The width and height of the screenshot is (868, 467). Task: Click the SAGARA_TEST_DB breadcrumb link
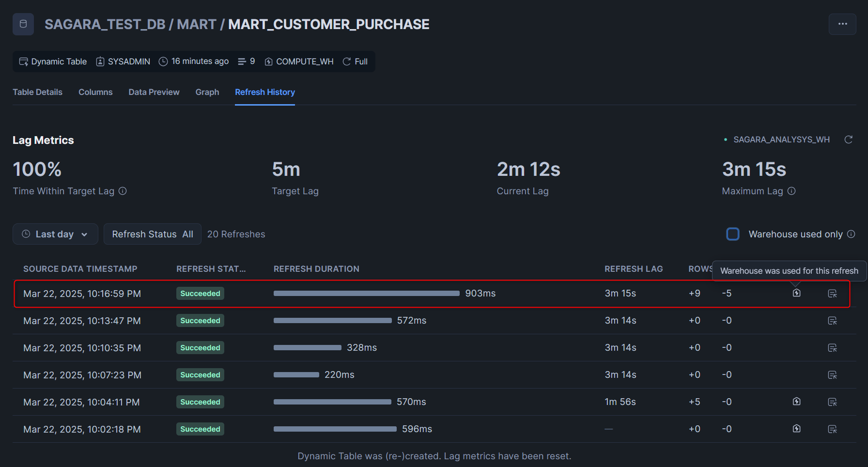pos(105,24)
